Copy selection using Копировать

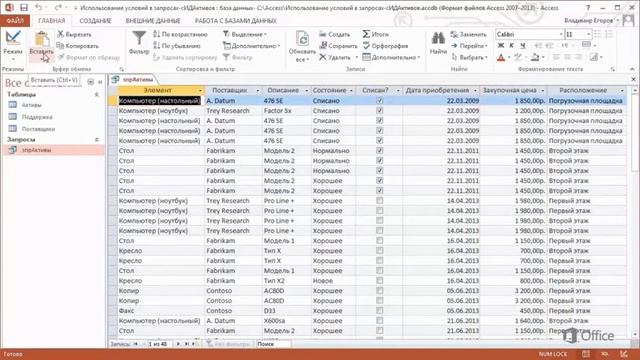78,46
